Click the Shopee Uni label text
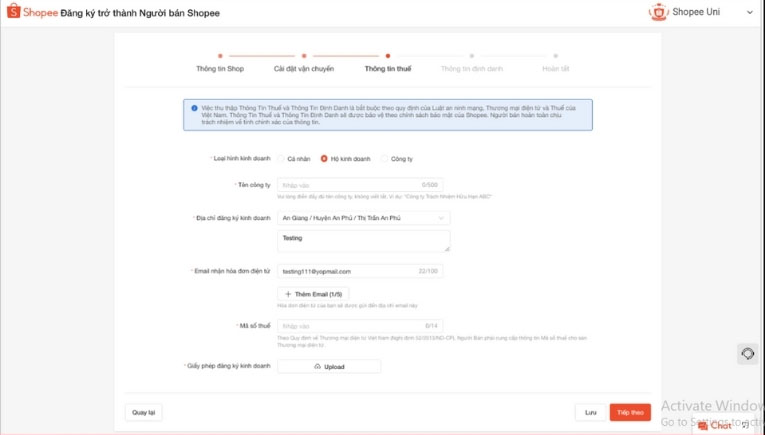Screen dimensions: 765x435 click(696, 12)
